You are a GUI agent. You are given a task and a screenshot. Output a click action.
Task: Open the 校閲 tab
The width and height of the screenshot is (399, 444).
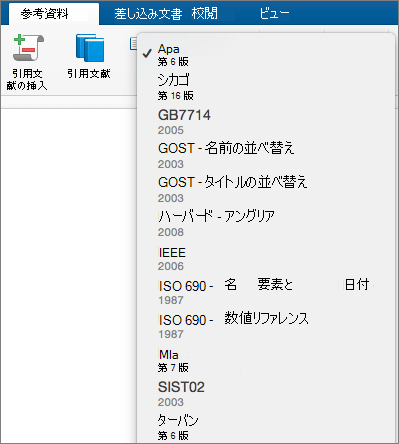(x=204, y=14)
